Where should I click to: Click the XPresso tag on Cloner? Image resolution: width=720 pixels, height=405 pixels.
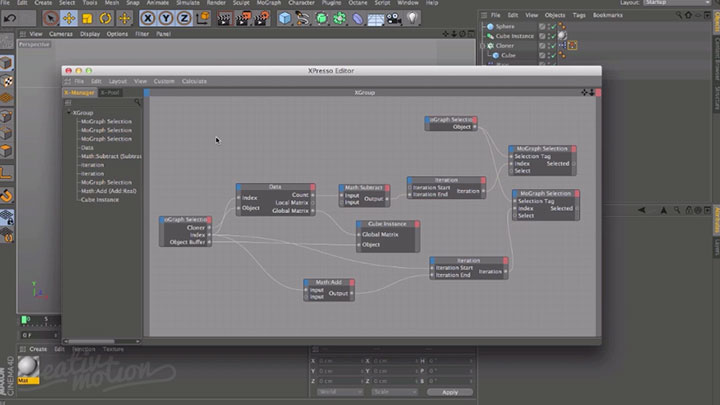(572, 45)
